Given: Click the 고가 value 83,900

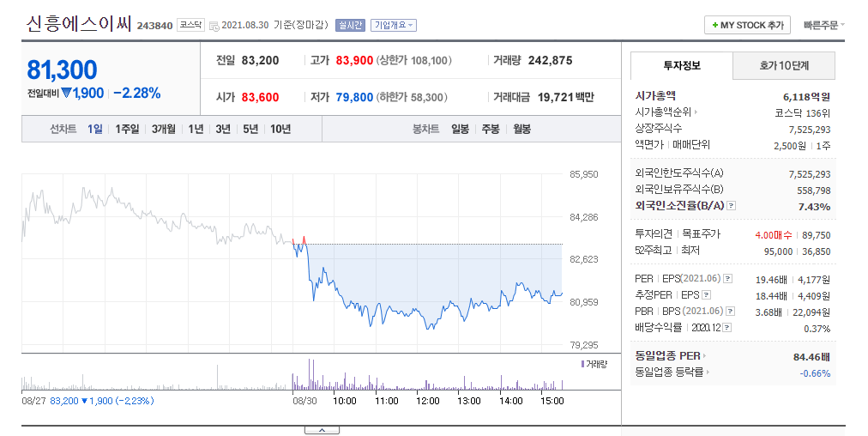Looking at the screenshot, I should [x=354, y=60].
